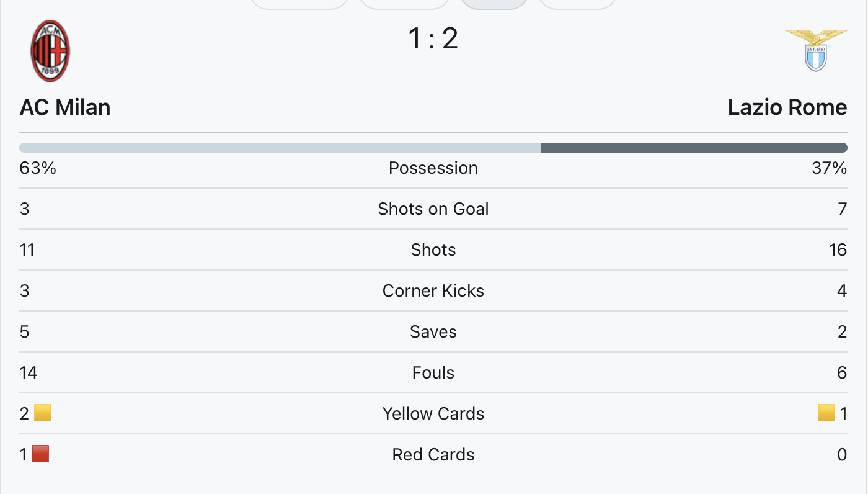This screenshot has height=494, width=868.
Task: Click the Red Cards row label
Action: [433, 454]
